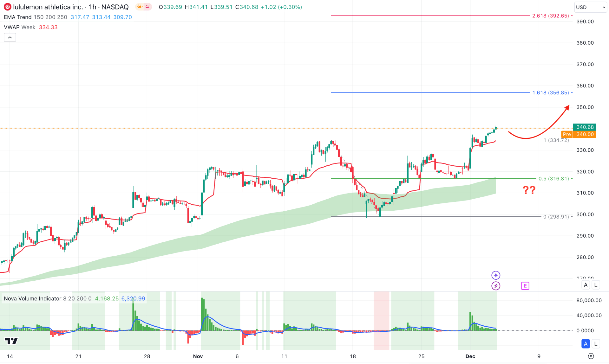Click the TradingView logo watermark icon
The height and width of the screenshot is (364, 609).
[11, 341]
